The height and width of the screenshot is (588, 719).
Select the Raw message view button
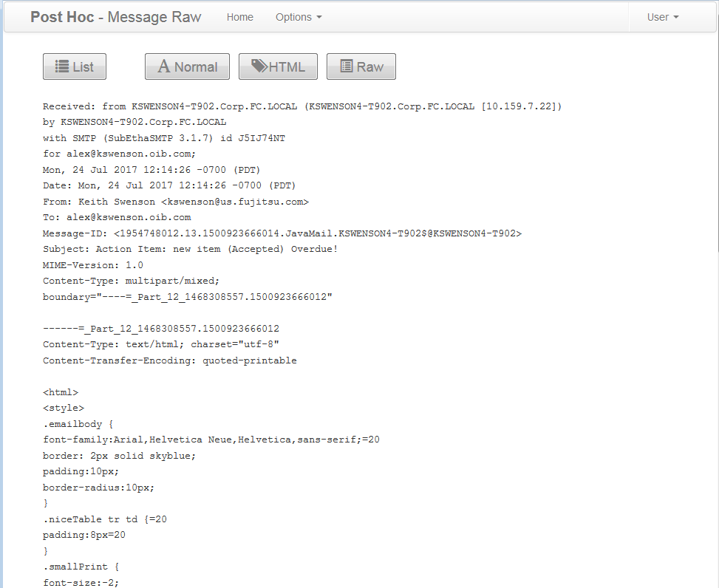(361, 66)
